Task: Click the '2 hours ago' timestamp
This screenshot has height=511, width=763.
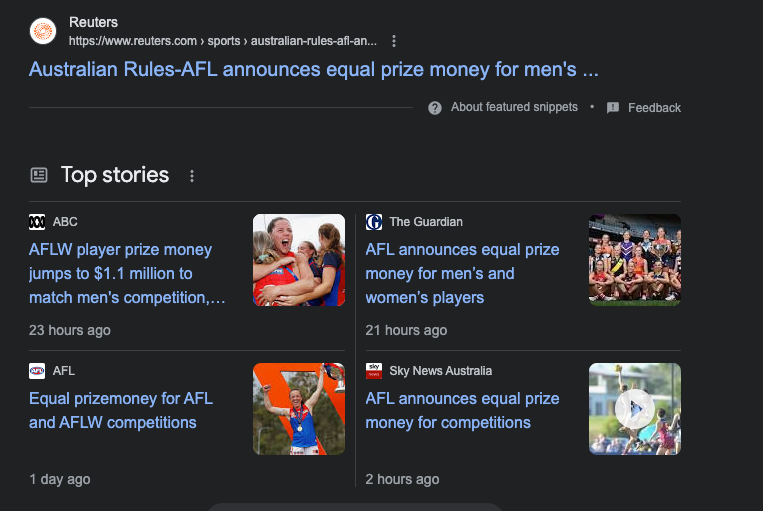Action: click(x=402, y=479)
